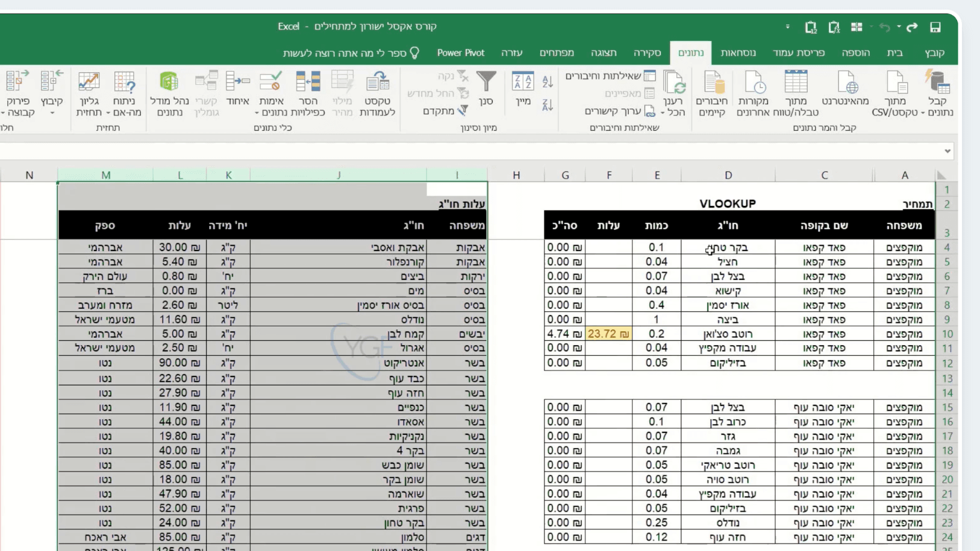Screen dimensions: 980x551
Task: Switch to the Home tab (בית)
Action: [895, 53]
